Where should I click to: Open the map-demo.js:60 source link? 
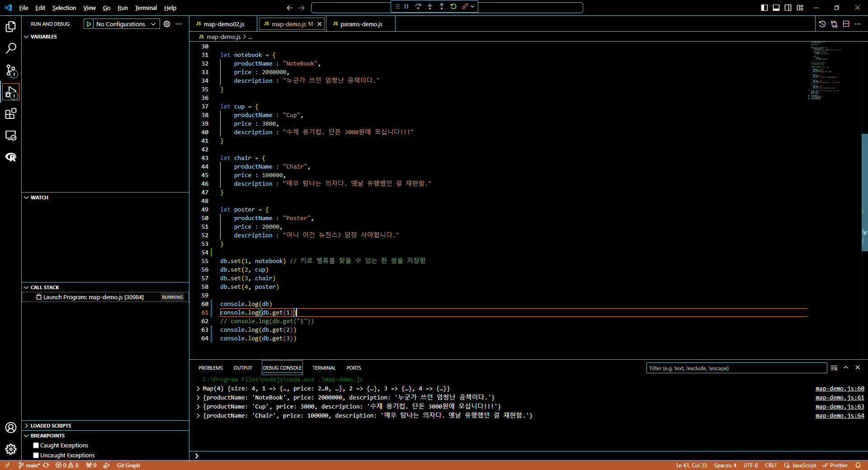pos(840,389)
